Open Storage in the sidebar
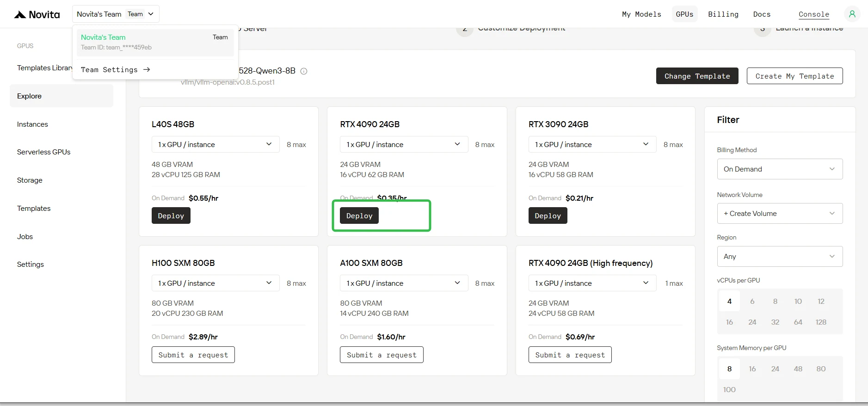Image resolution: width=868 pixels, height=406 pixels. coord(30,180)
